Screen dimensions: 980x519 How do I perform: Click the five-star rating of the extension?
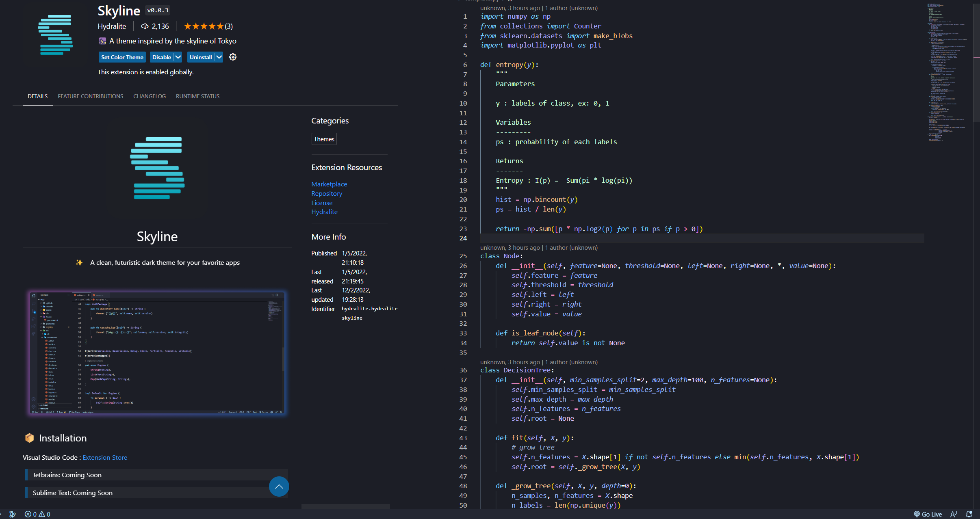(204, 26)
